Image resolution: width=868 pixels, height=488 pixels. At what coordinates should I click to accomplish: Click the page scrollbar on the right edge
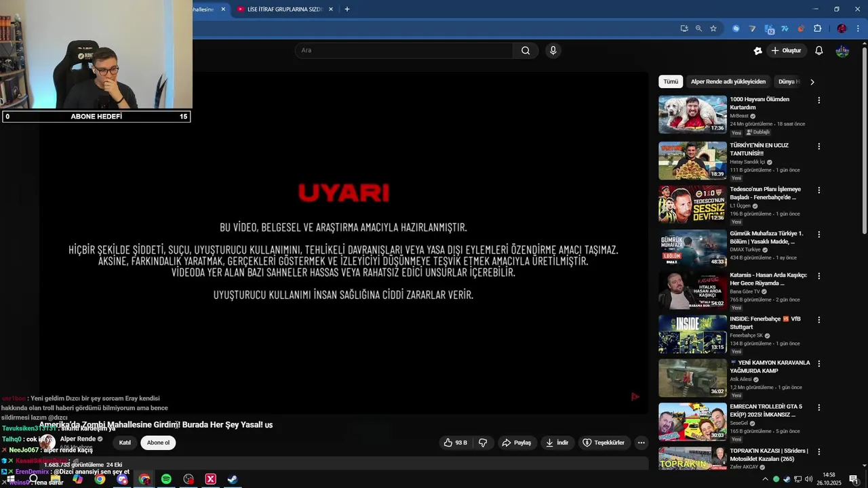coord(864,141)
